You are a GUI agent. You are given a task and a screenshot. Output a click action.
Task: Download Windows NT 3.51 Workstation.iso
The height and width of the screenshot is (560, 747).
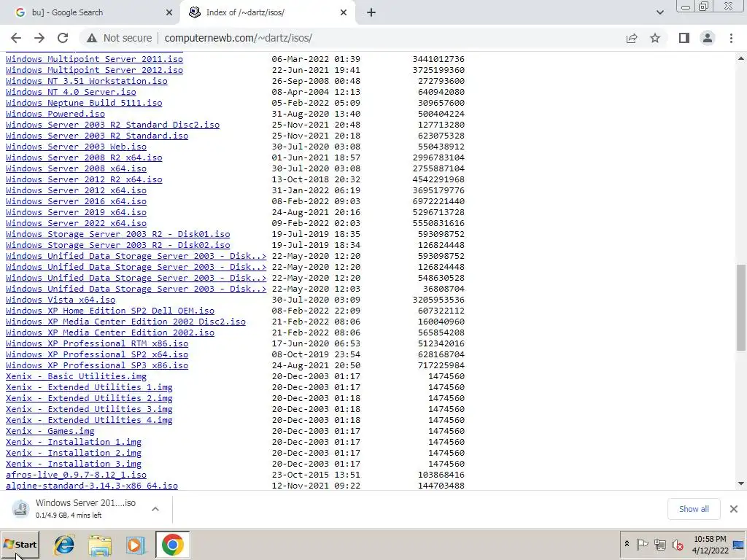(x=86, y=81)
